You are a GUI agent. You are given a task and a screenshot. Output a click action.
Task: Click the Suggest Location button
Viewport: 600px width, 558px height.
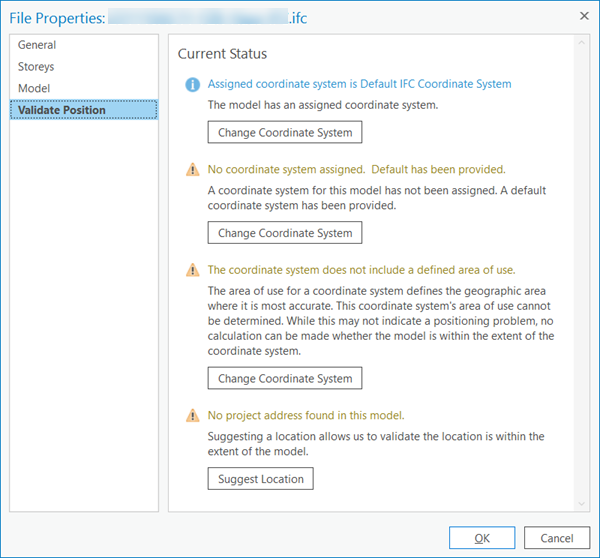point(261,479)
